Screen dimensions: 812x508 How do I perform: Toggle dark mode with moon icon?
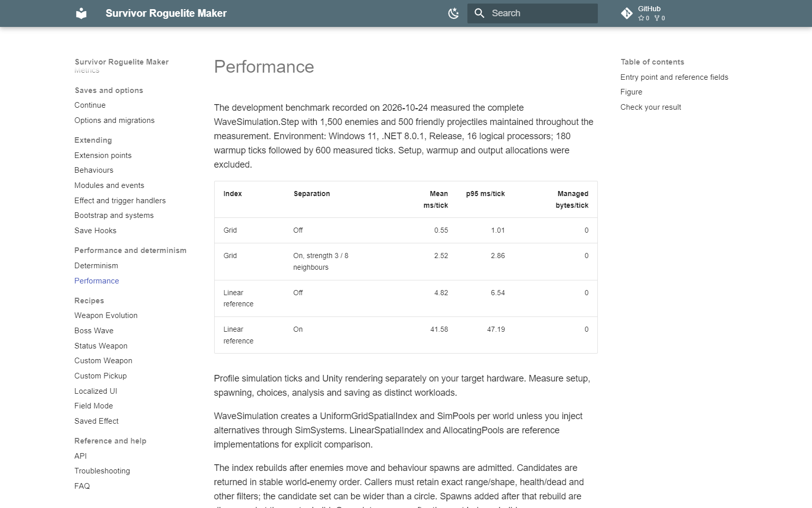click(x=454, y=13)
